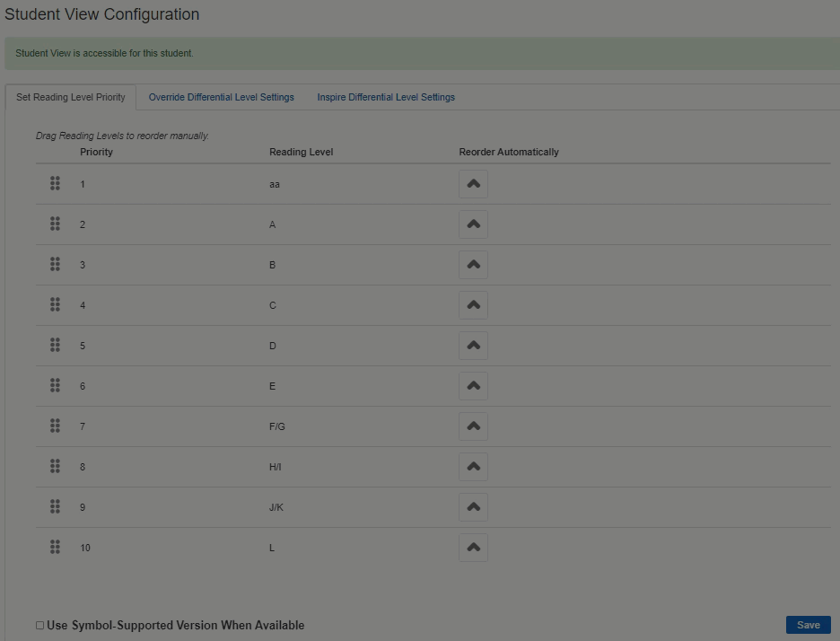Click the drag handle for reading level E

55,385
